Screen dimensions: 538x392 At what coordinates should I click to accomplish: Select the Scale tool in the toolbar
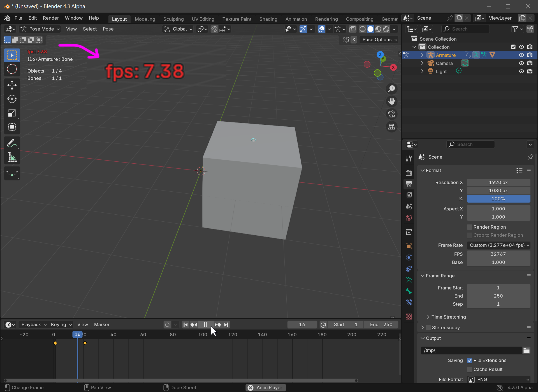12,113
